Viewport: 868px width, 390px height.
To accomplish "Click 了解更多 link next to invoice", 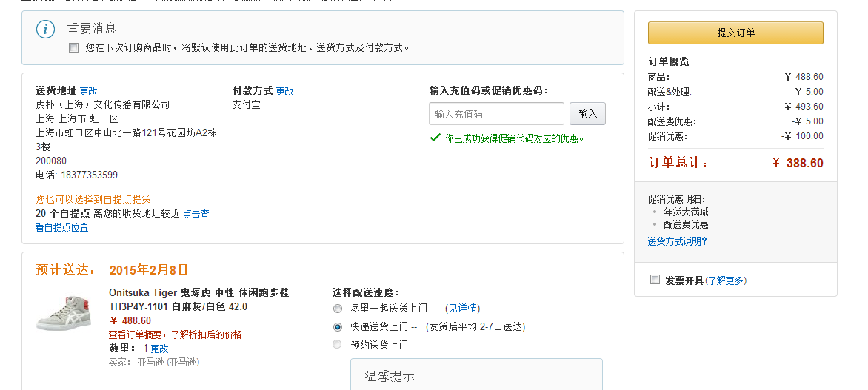I will 726,280.
